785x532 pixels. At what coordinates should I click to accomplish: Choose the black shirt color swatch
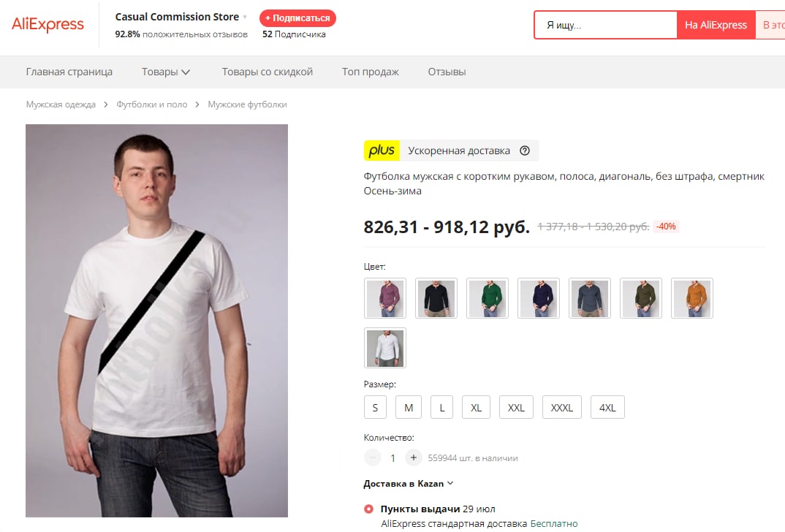pyautogui.click(x=436, y=298)
